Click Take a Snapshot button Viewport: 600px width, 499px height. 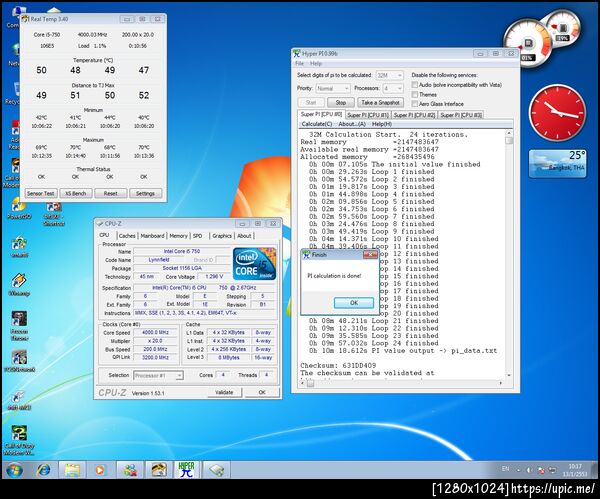380,103
